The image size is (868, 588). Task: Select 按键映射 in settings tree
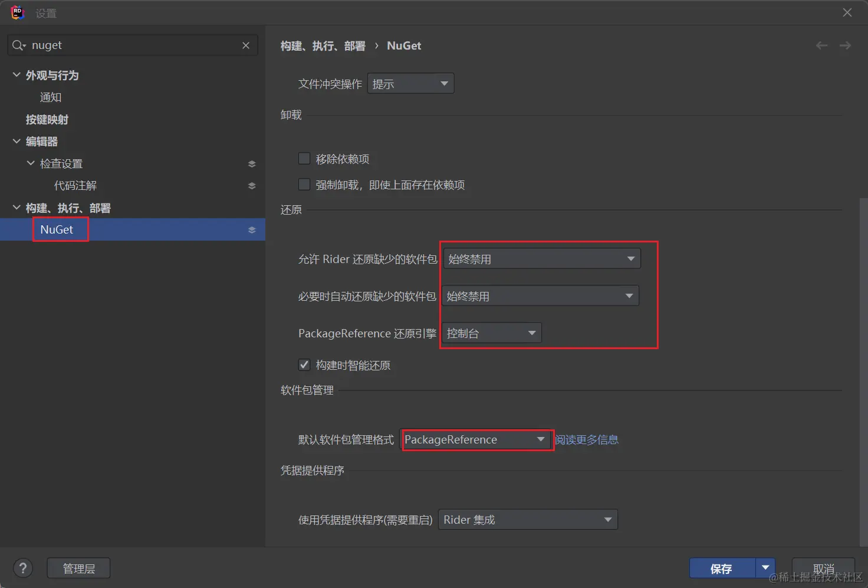47,120
